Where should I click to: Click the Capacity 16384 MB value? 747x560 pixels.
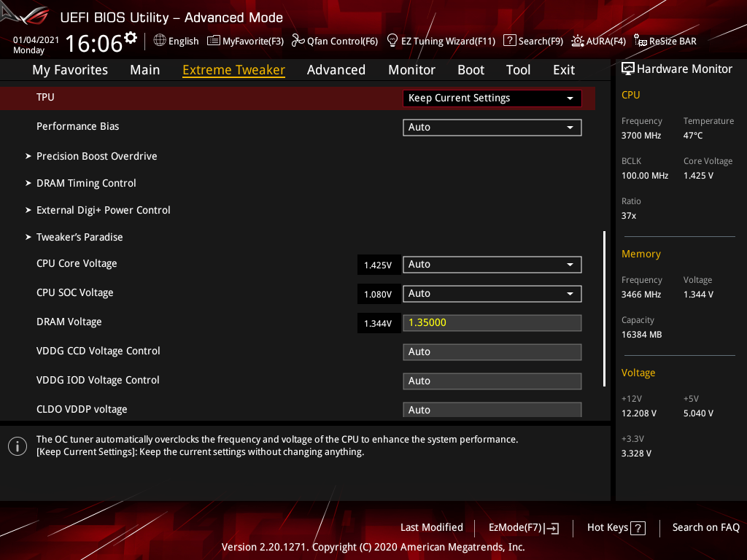point(641,334)
